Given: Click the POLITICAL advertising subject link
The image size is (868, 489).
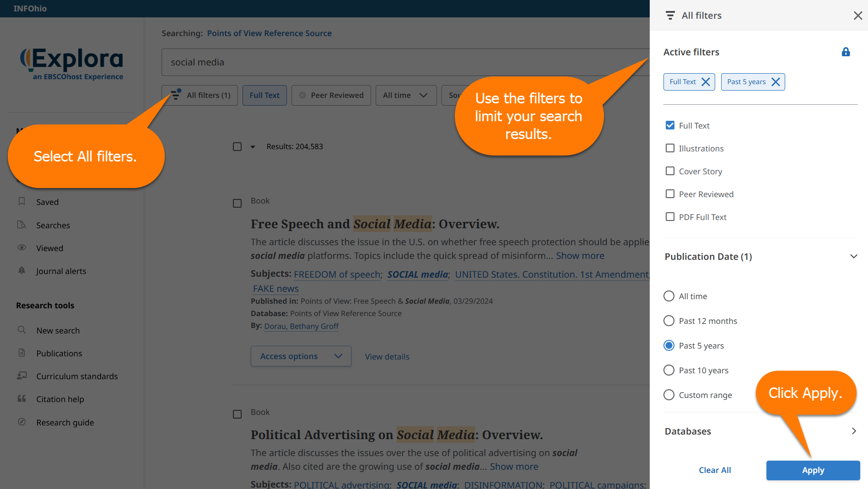Looking at the screenshot, I should click(x=342, y=484).
